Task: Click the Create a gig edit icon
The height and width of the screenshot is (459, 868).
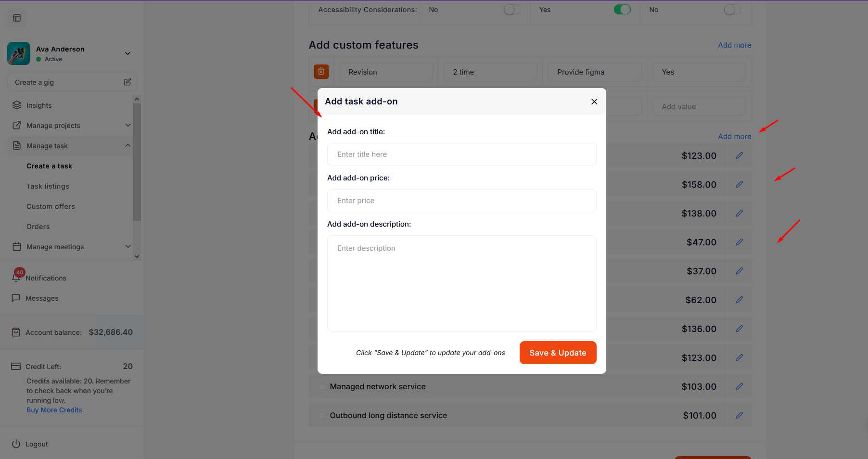Action: (x=128, y=82)
